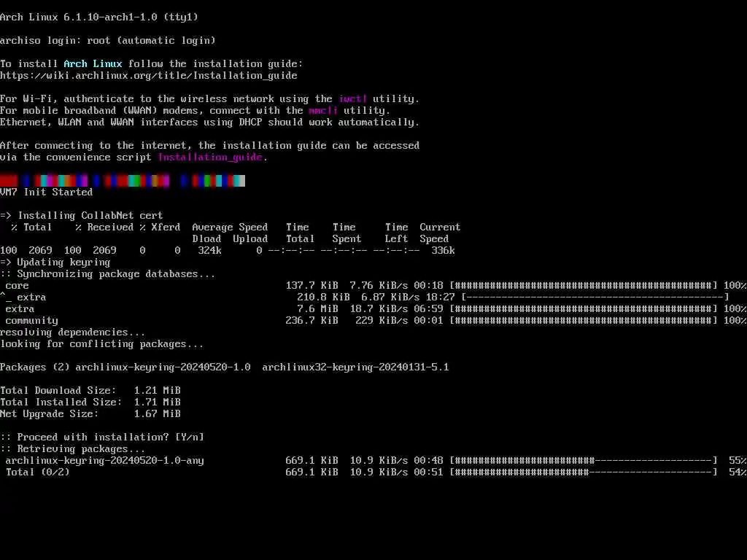This screenshot has width=747, height=560.
Task: Click the '=> Installing CollabNet cert' line
Action: click(x=82, y=216)
